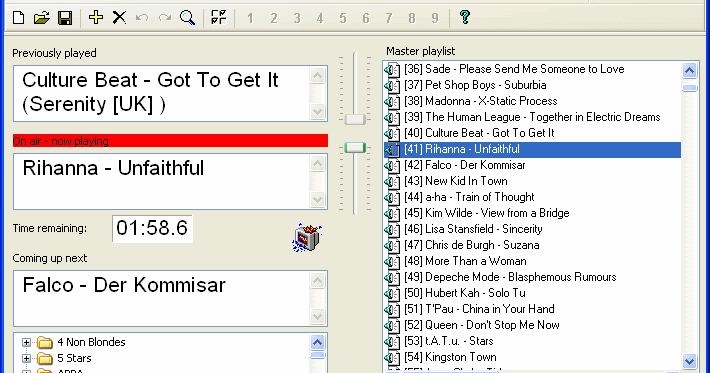Click the 4 Non Blondes folder icon
This screenshot has height=373, width=710.
(x=45, y=342)
